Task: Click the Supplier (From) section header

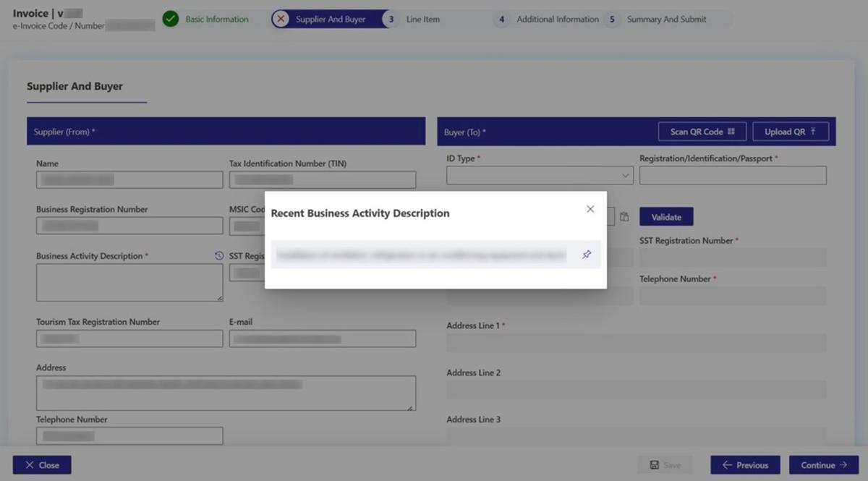Action: tap(226, 131)
